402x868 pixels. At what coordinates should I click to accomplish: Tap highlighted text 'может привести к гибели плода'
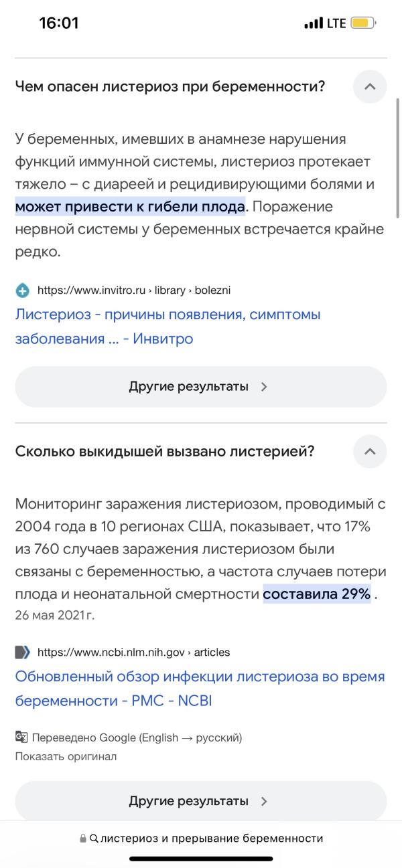(x=131, y=206)
